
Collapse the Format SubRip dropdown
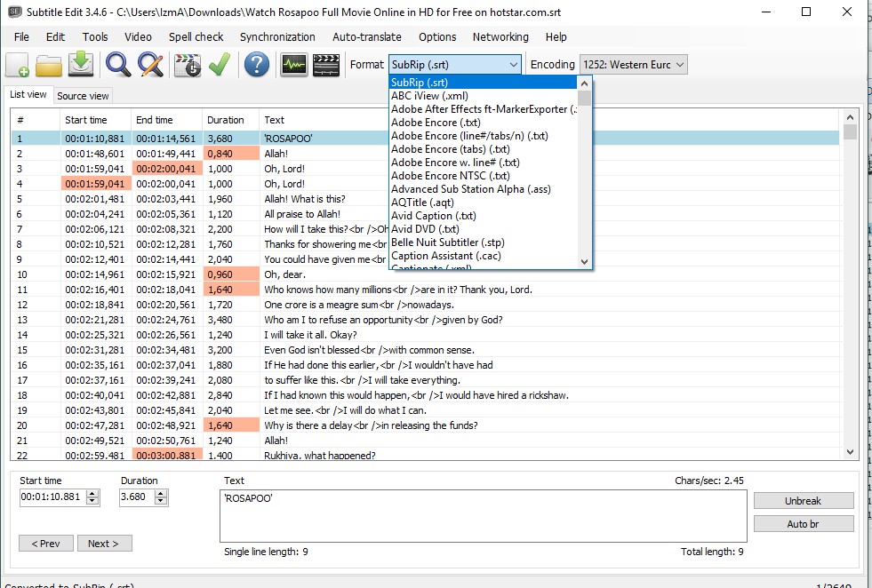(x=513, y=65)
